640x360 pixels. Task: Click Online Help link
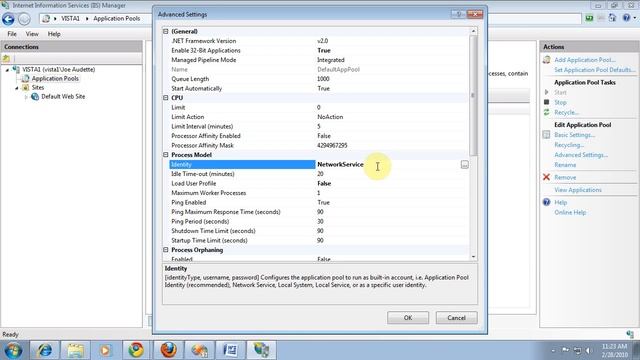pos(570,212)
